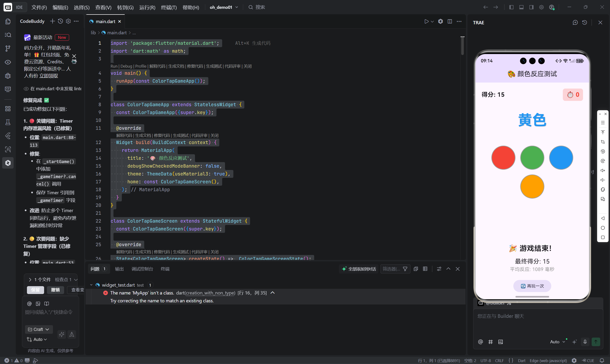Open the Explorer files icon in activity bar
The image size is (610, 364).
click(8, 21)
